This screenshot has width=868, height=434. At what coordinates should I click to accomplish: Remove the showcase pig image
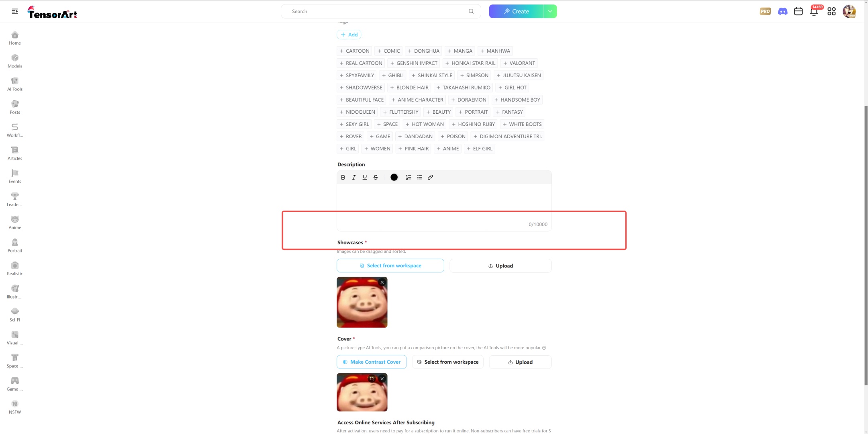pyautogui.click(x=382, y=283)
